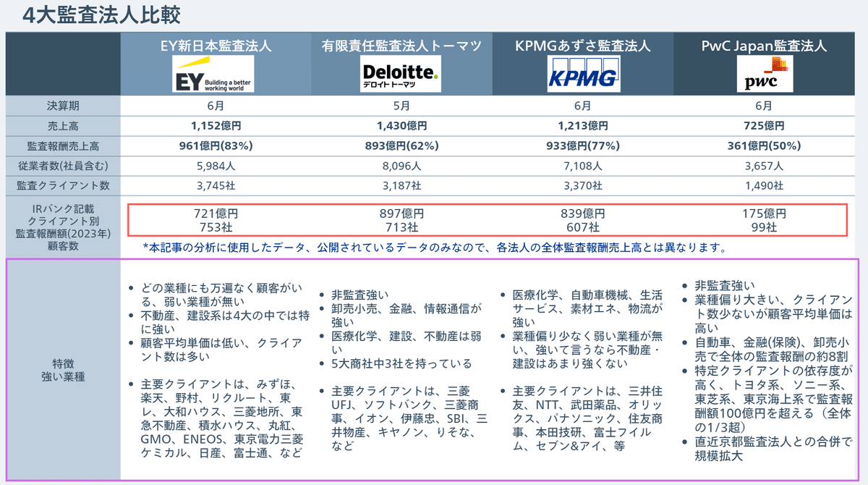Click the blue footnote starting *本記事の分析
The image size is (868, 485).
(x=434, y=247)
